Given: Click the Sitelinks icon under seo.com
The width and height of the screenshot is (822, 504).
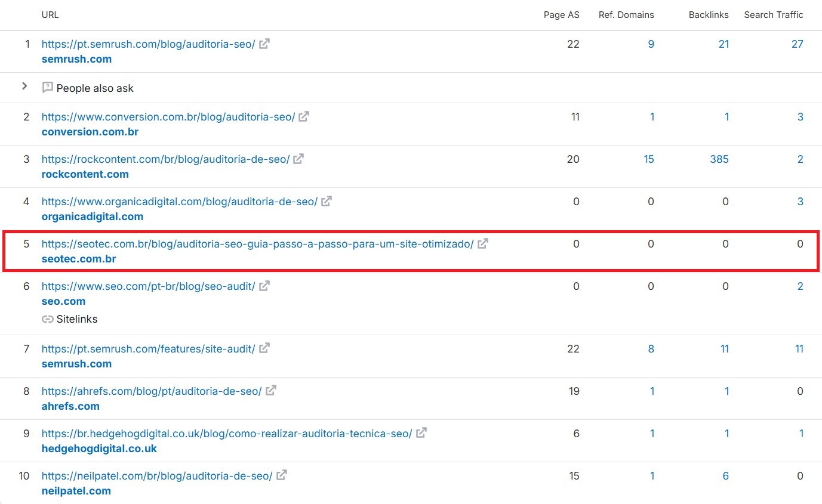Looking at the screenshot, I should 48,319.
